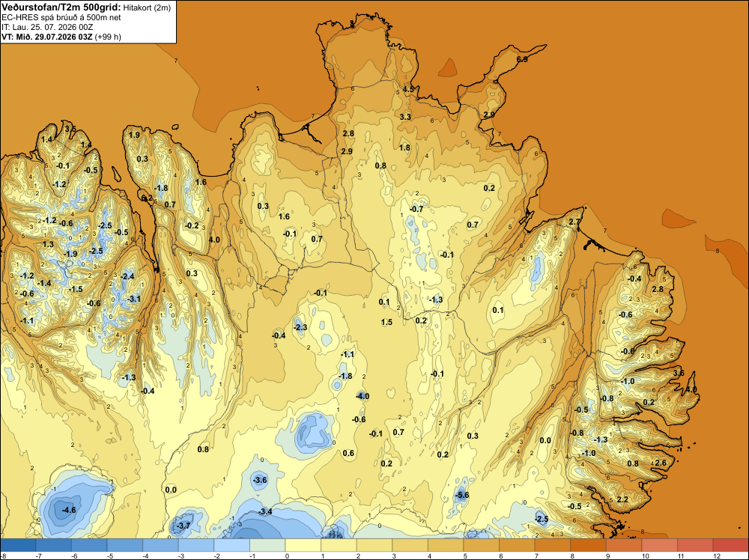Image resolution: width=749 pixels, height=560 pixels.
Task: Click the -1.9 temperature value on the map
Action: (x=70, y=254)
